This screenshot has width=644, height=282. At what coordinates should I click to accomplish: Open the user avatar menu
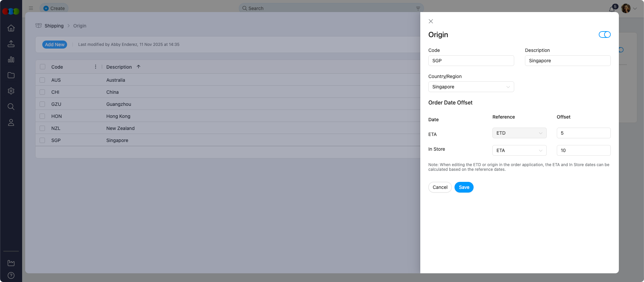click(626, 8)
